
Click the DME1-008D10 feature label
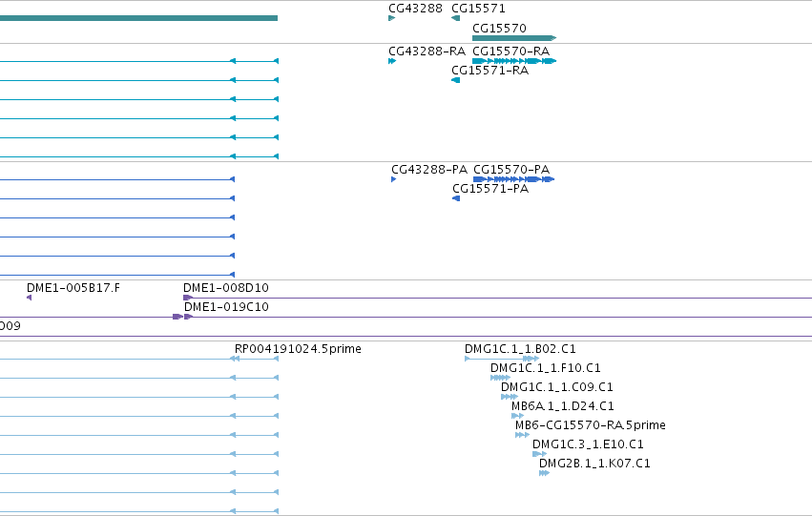tap(226, 288)
